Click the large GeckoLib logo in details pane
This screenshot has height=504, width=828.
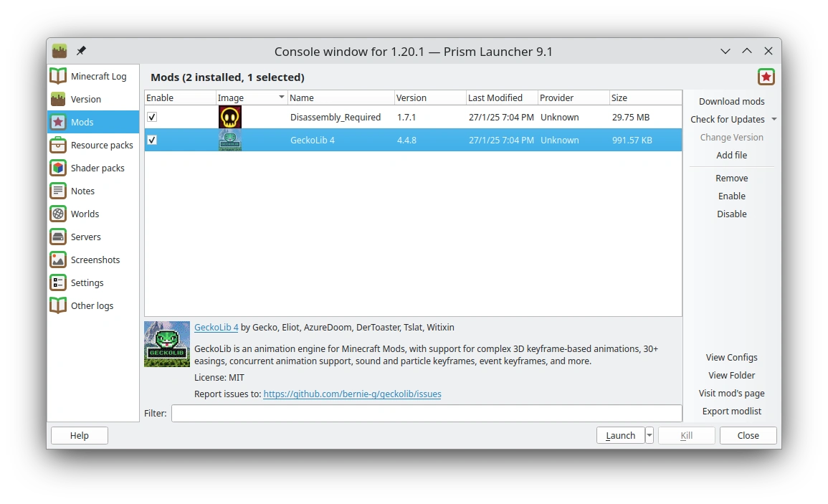(x=167, y=344)
